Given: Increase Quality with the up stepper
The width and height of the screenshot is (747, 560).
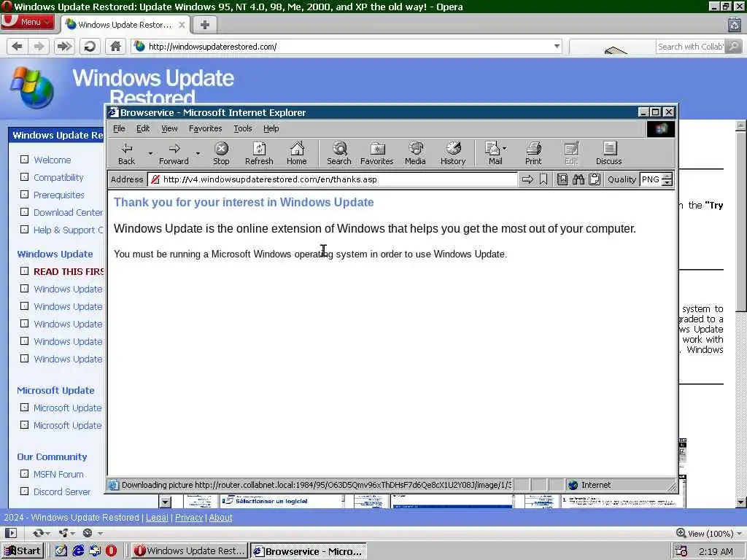Looking at the screenshot, I should 667,176.
